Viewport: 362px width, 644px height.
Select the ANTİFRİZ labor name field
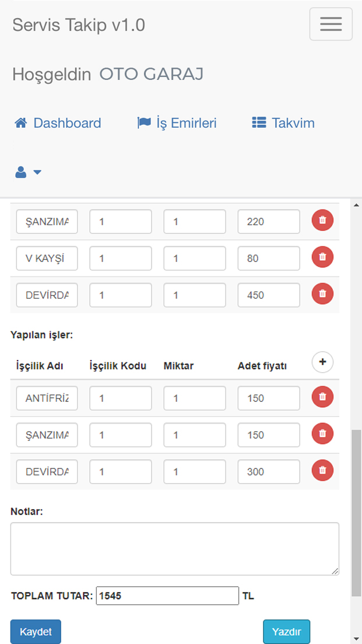coord(47,398)
